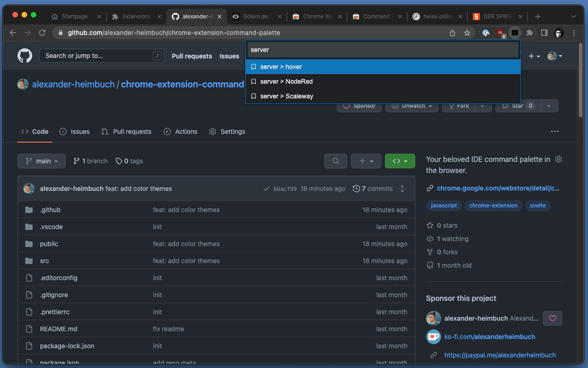Bookmark this page with the star icon
Viewport: 588px width, 368px height.
(467, 33)
